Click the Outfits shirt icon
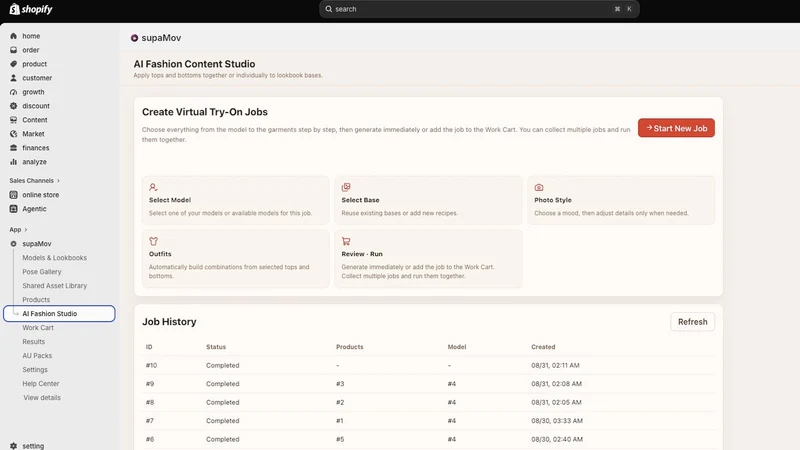The width and height of the screenshot is (800, 450). [153, 241]
